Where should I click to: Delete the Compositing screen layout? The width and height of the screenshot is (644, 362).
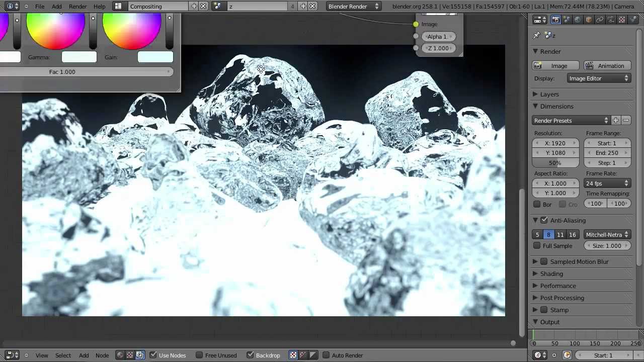[x=203, y=6]
